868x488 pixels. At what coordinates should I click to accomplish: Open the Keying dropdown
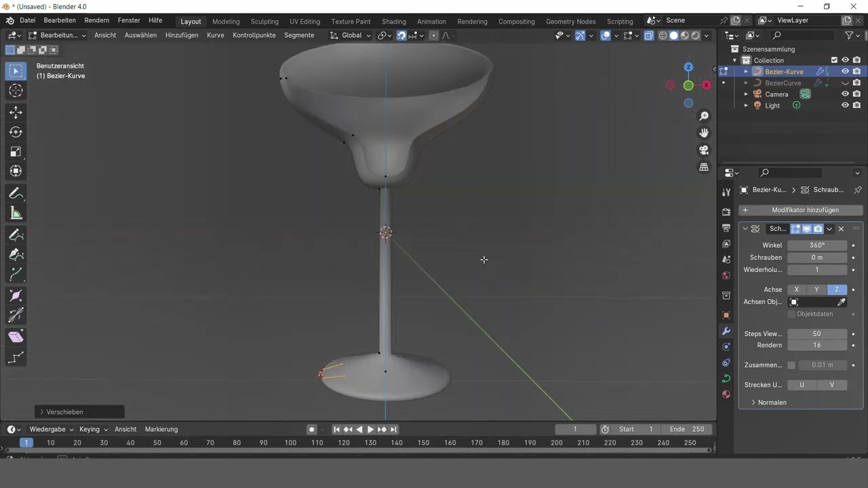pyautogui.click(x=93, y=429)
